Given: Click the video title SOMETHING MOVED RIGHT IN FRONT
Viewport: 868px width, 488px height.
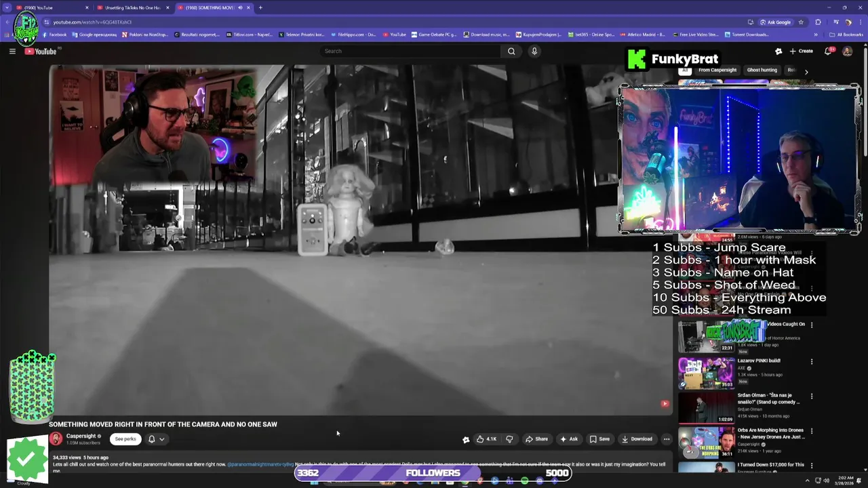Looking at the screenshot, I should pos(163,424).
